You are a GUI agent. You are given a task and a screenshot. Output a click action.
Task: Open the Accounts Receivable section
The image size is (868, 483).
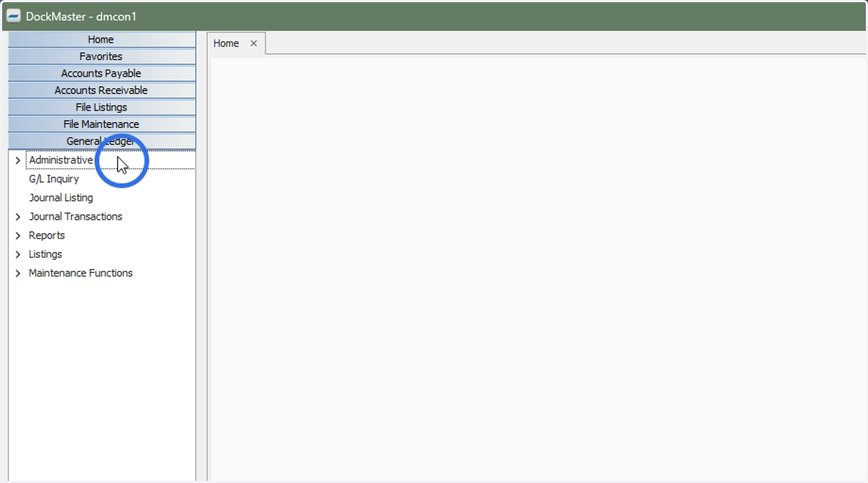tap(101, 90)
